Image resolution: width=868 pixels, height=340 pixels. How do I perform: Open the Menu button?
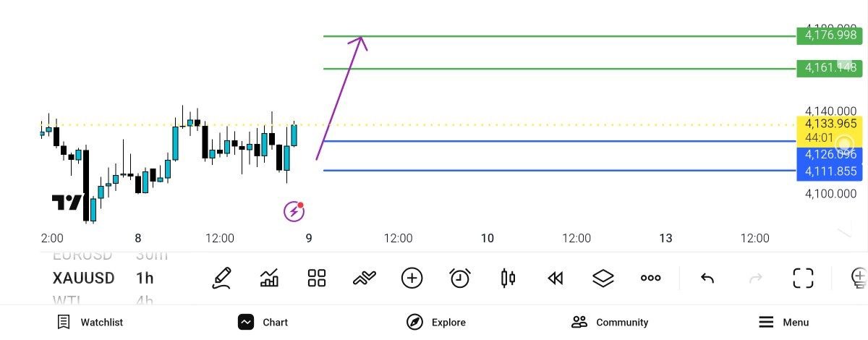click(x=784, y=322)
